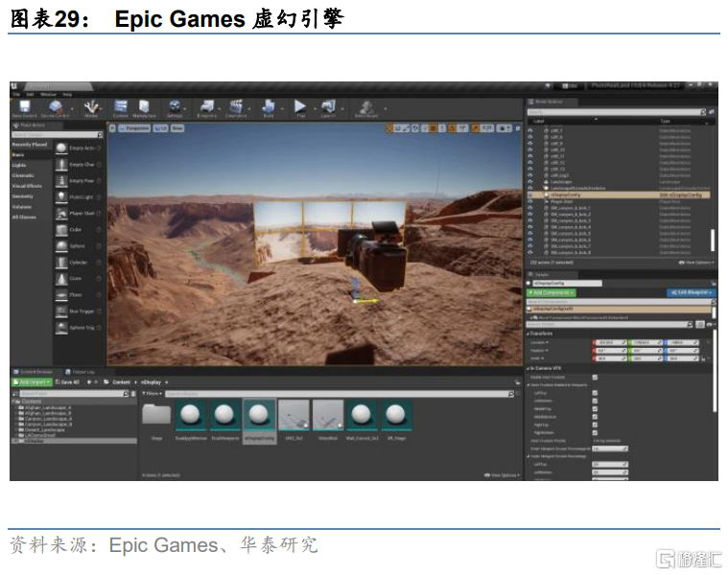Switch to the Output Log tab

click(x=83, y=372)
